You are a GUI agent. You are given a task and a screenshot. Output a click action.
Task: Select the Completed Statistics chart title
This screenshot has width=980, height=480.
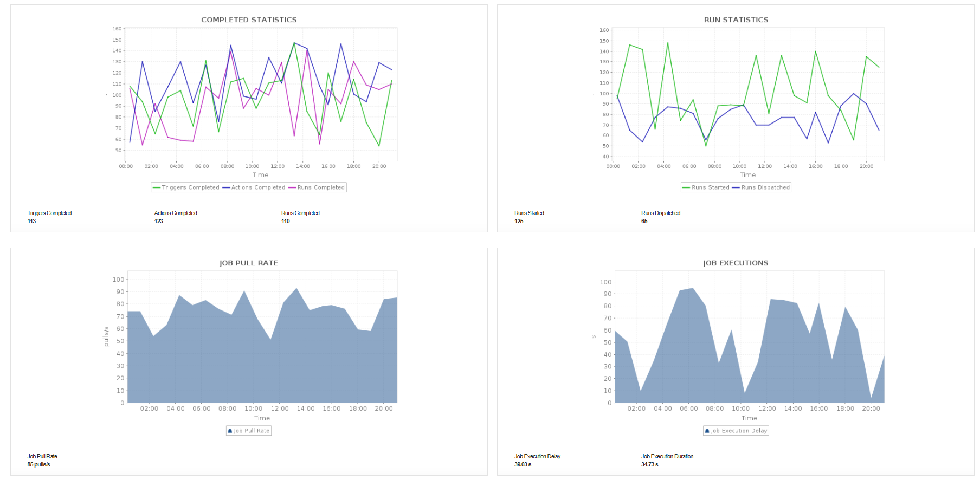coord(249,20)
